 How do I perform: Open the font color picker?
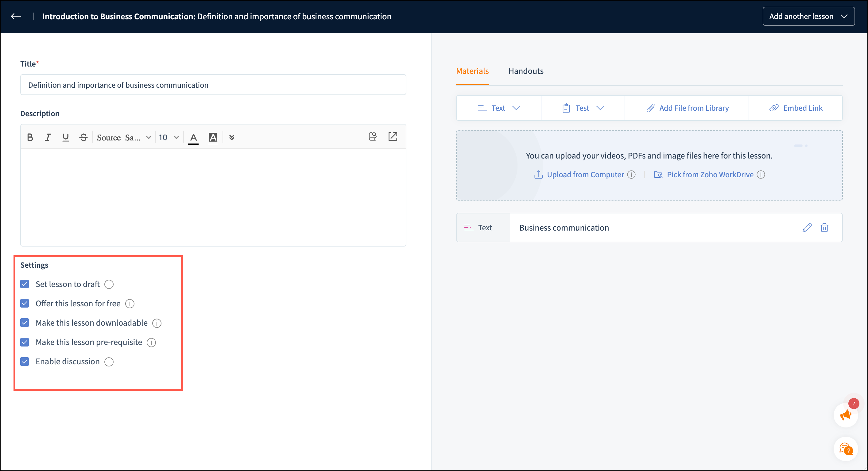coord(193,137)
